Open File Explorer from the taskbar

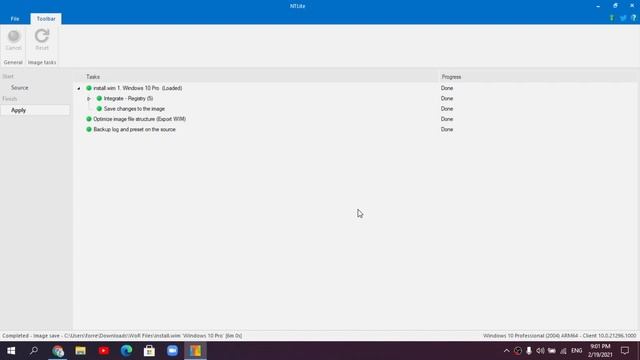pos(80,351)
